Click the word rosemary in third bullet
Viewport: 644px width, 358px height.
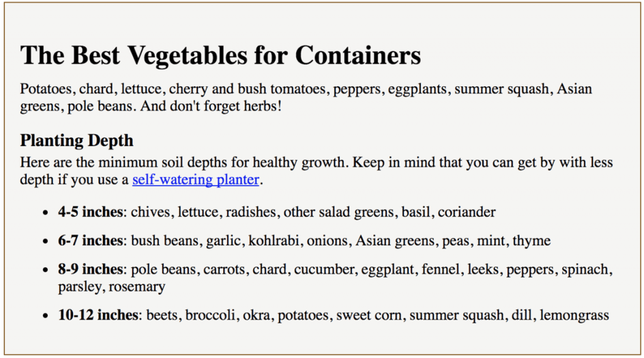pos(137,287)
